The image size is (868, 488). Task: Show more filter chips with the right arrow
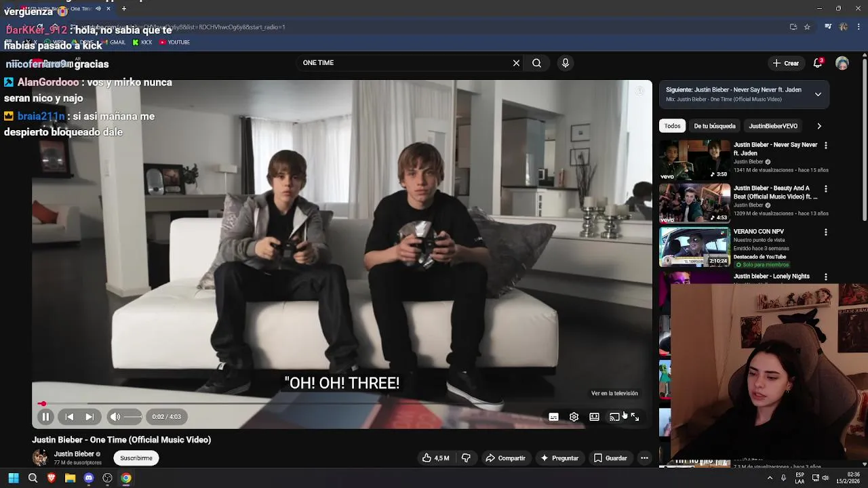point(818,126)
